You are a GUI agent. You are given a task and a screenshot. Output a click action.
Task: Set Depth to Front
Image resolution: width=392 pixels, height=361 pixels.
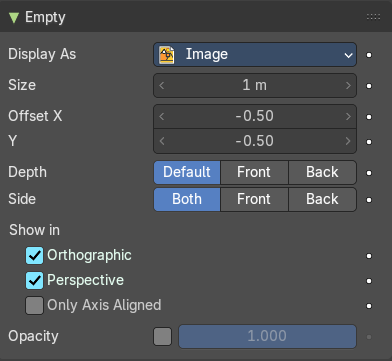pos(254,172)
